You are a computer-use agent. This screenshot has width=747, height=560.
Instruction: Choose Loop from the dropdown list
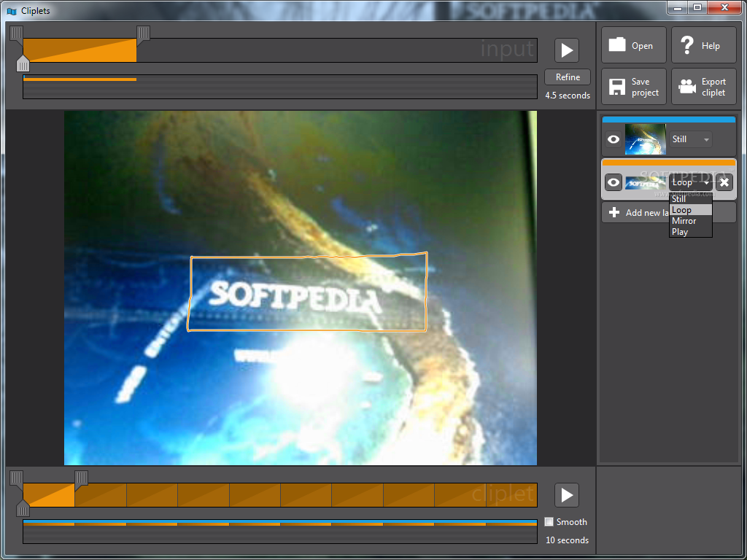tap(690, 210)
